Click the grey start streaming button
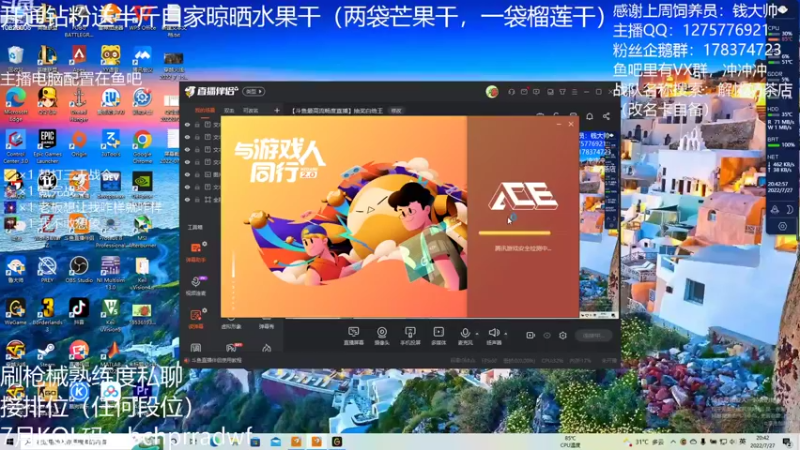This screenshot has height=450, width=800. tap(593, 335)
